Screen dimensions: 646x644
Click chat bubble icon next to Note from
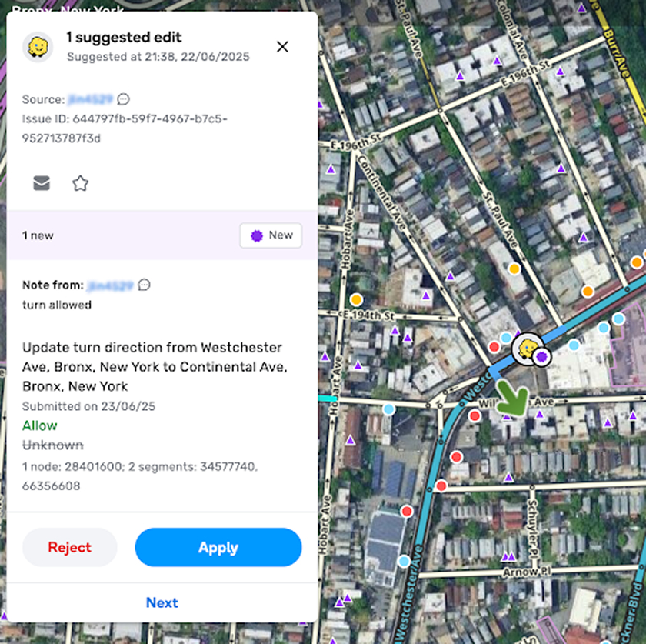pyautogui.click(x=144, y=285)
